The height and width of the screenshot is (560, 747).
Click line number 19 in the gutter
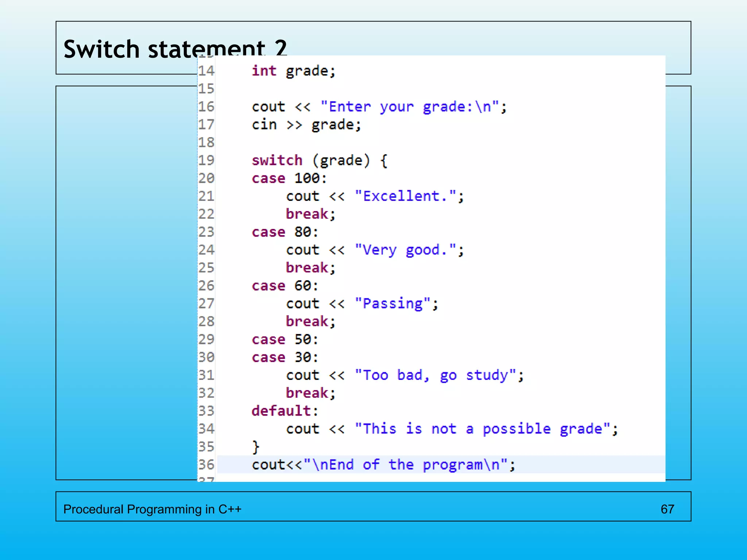pos(206,160)
